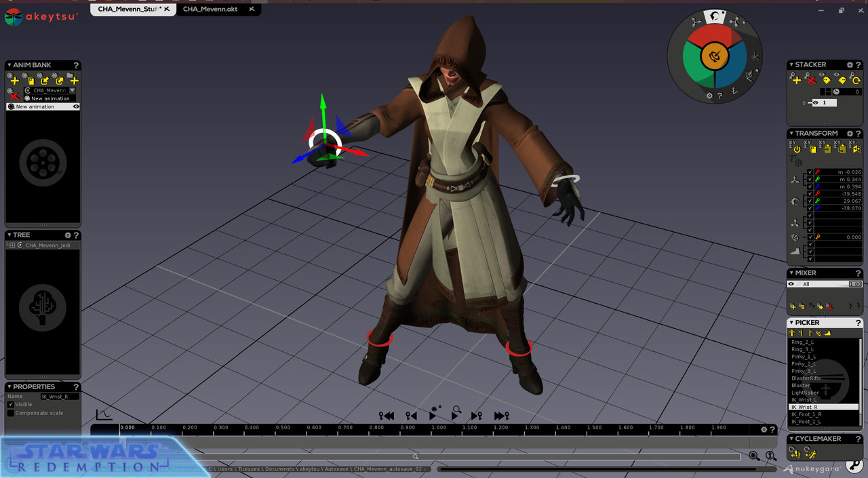Select LightSaber in Picker list

click(x=823, y=393)
